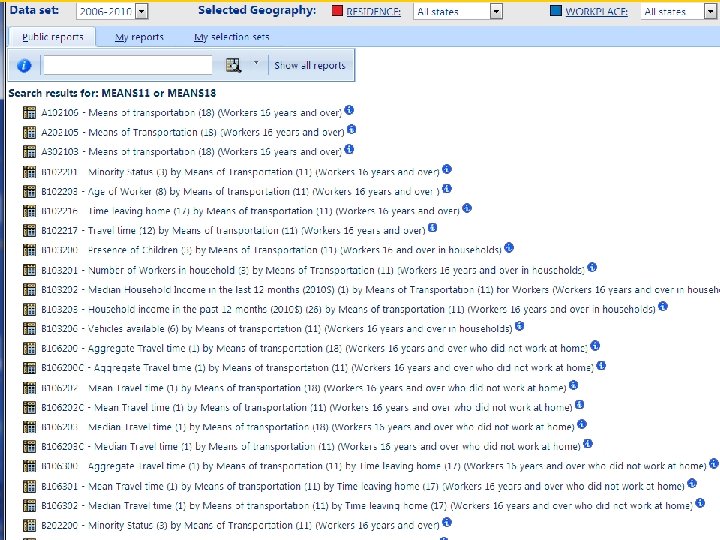Screen dimensions: 720x540
Task: Click table icon for B106301 Mean Travel time
Action: 29,486
